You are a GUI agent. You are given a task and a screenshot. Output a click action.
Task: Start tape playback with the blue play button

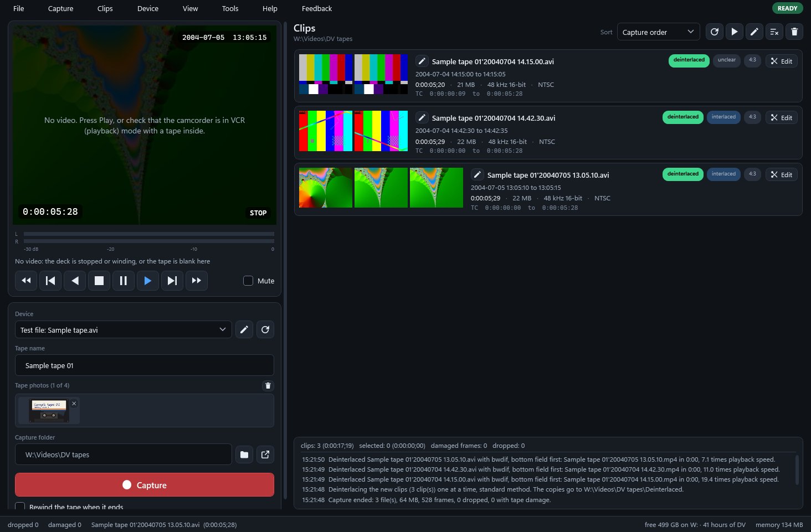click(148, 281)
